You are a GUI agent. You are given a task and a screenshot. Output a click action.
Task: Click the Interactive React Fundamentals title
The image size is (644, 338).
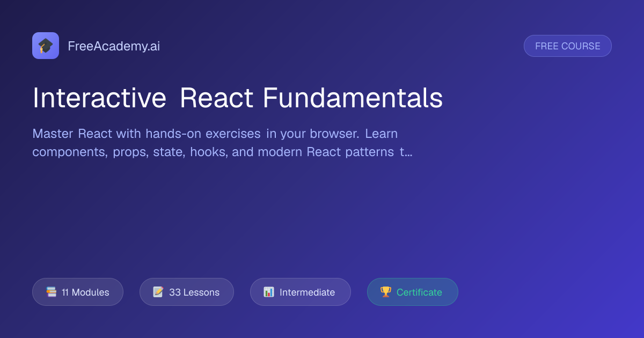238,98
